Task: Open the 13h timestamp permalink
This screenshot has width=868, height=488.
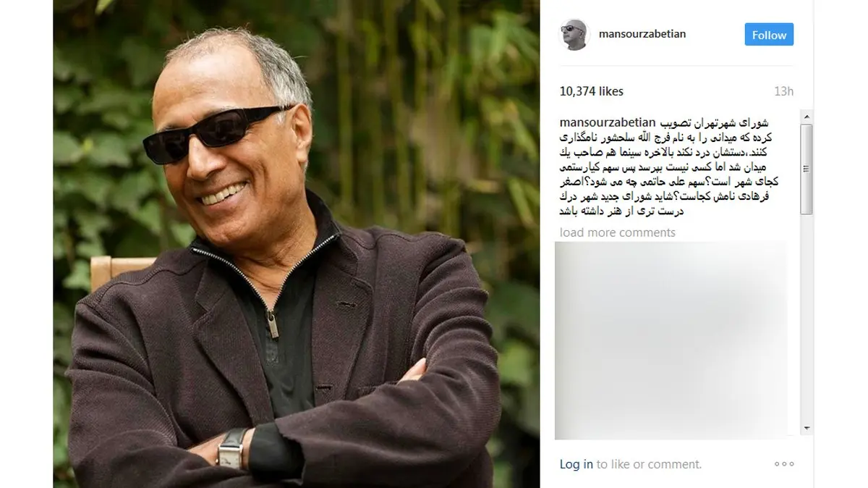Action: [x=783, y=91]
